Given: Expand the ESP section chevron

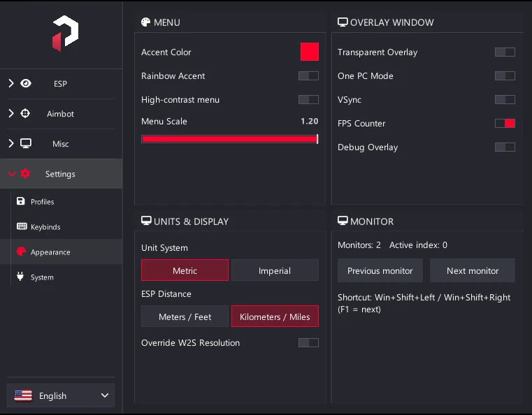Looking at the screenshot, I should [x=11, y=83].
